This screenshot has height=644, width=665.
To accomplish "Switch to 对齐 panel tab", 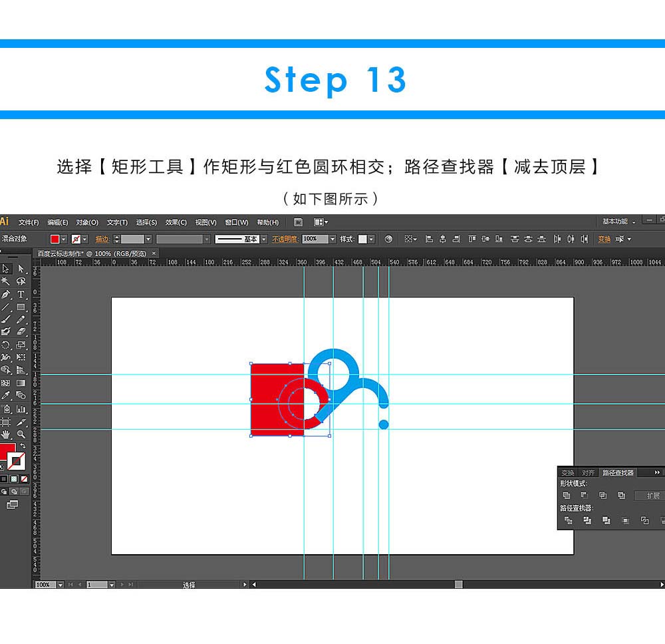I will pos(588,472).
